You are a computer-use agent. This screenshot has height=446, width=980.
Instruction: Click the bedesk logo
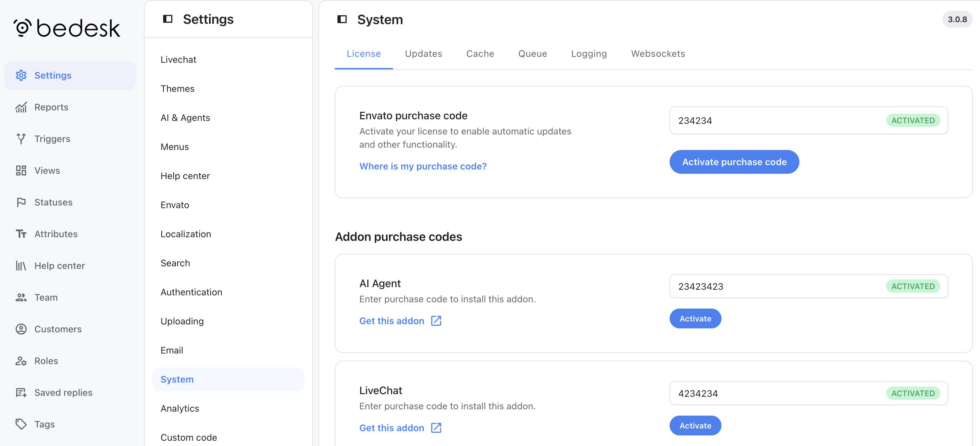point(67,28)
